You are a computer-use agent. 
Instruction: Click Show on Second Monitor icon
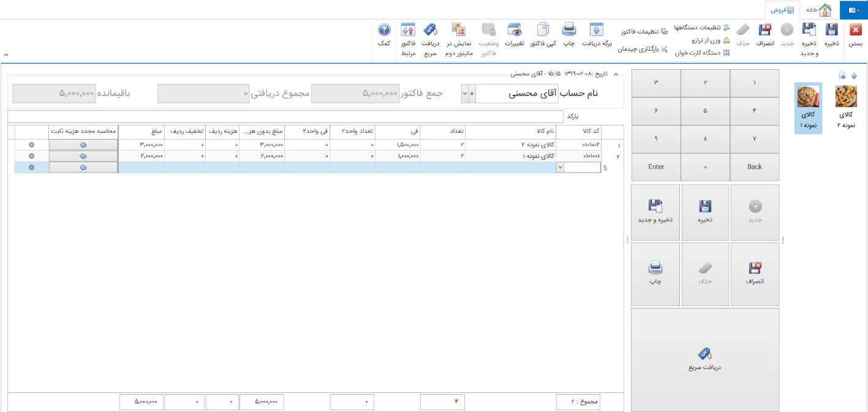(459, 31)
